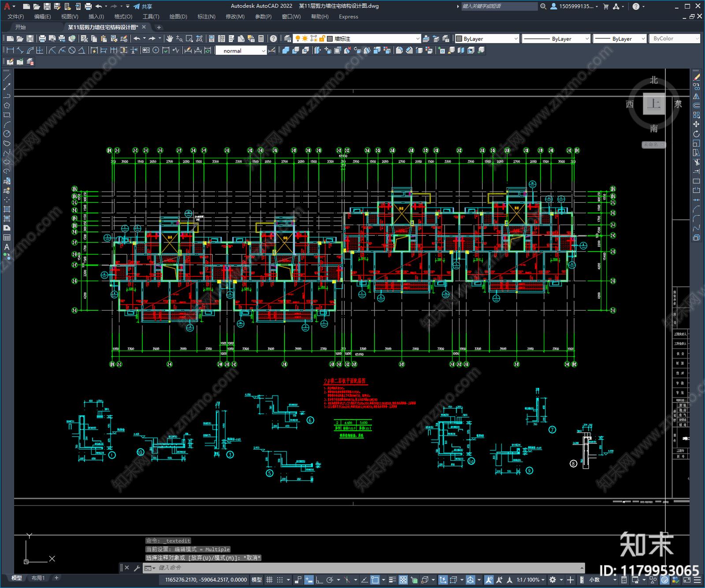Open the 视图(V) menu
Screen dimensions: 705x588
[x=70, y=16]
